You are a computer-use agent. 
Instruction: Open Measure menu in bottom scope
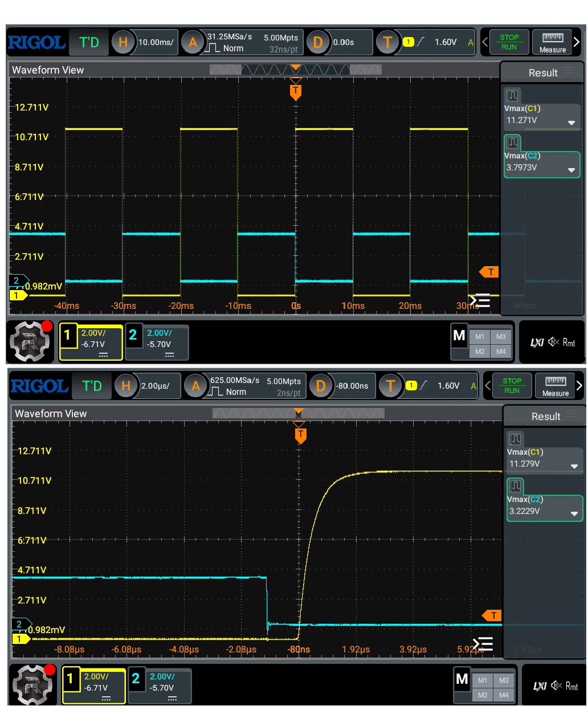pos(556,386)
